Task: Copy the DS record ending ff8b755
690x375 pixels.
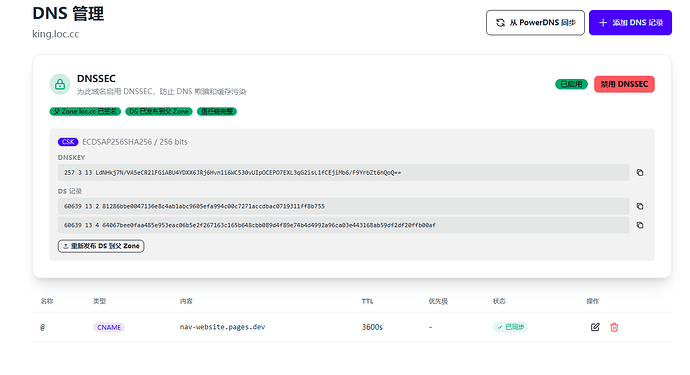Action: coord(640,206)
